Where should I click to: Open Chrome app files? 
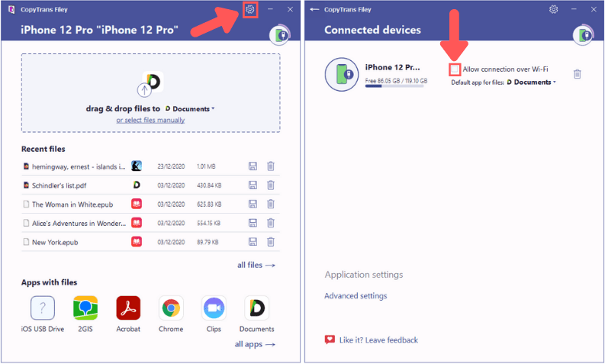pyautogui.click(x=171, y=308)
